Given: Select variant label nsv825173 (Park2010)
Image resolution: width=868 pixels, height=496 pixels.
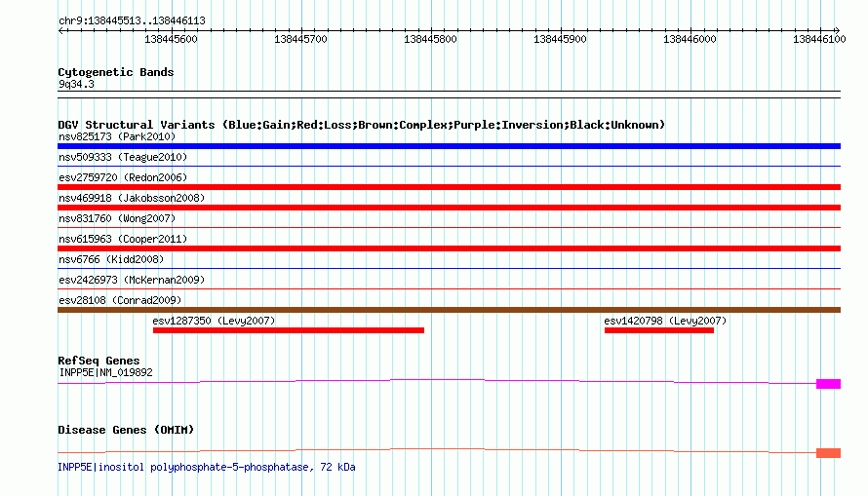Looking at the screenshot, I should click(x=117, y=136).
